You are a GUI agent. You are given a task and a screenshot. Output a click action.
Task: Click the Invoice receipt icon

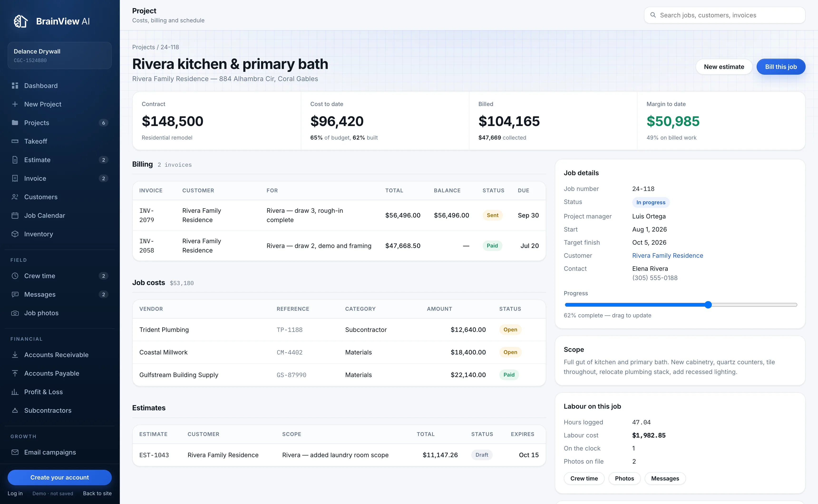[x=15, y=178]
